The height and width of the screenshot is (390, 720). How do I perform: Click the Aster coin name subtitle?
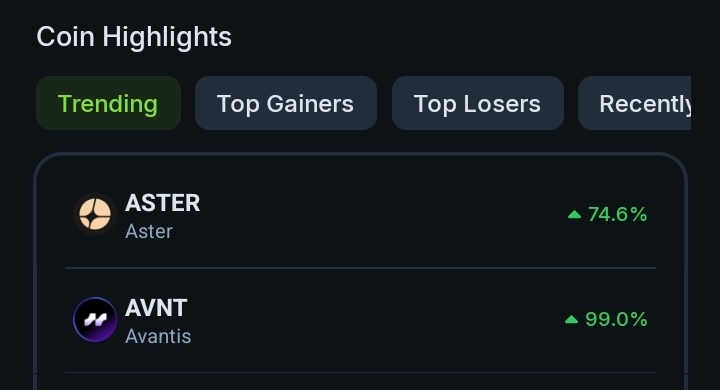click(149, 231)
